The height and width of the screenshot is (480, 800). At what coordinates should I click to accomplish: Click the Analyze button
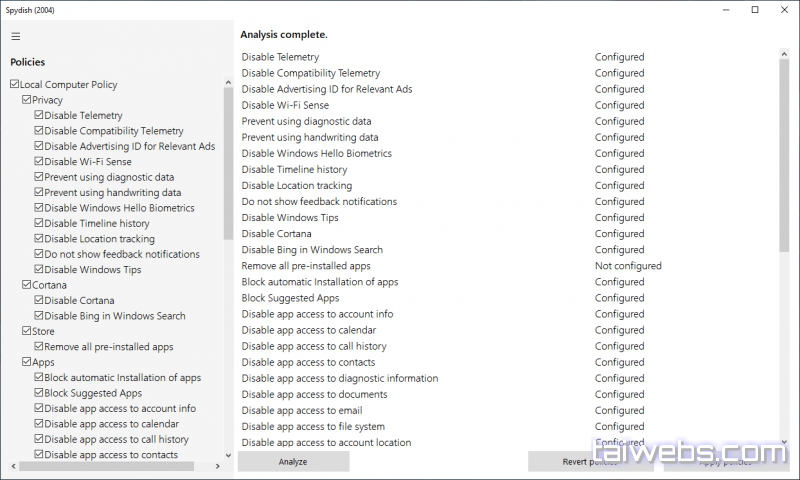(293, 461)
